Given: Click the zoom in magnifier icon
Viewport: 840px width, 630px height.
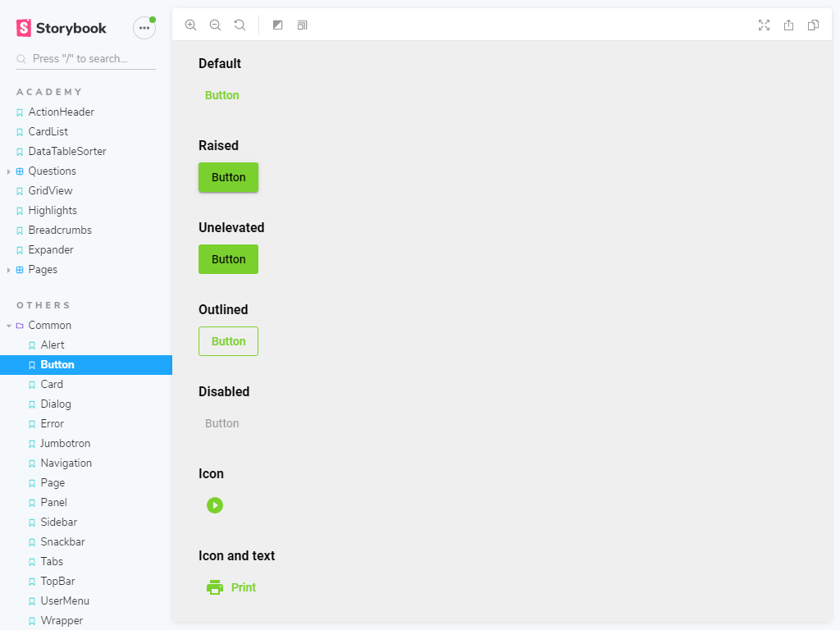Looking at the screenshot, I should click(190, 25).
